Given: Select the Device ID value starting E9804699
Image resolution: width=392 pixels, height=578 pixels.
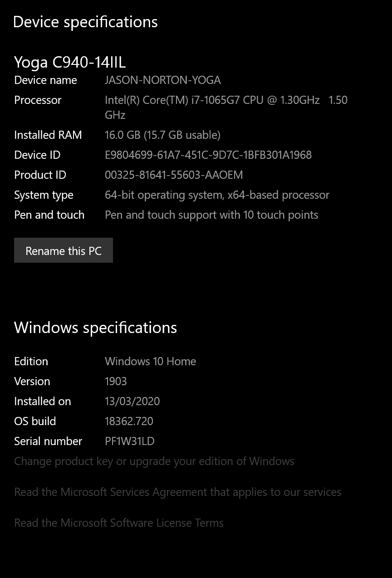Looking at the screenshot, I should pyautogui.click(x=208, y=155).
